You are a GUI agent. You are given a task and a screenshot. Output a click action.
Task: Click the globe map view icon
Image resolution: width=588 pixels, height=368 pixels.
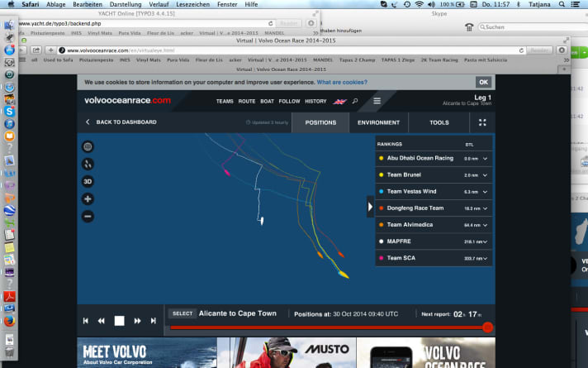click(88, 146)
